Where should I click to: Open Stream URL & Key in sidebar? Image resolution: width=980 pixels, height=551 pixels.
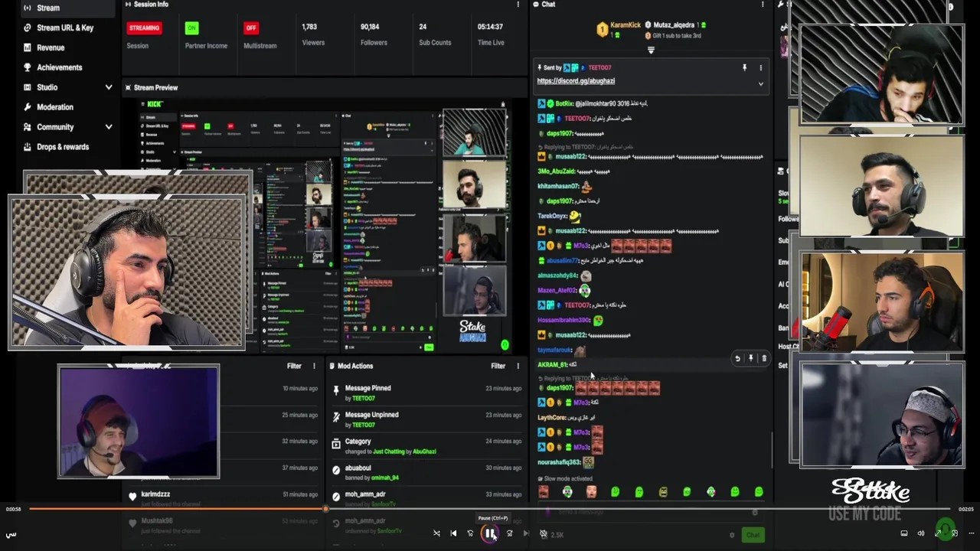tap(65, 28)
